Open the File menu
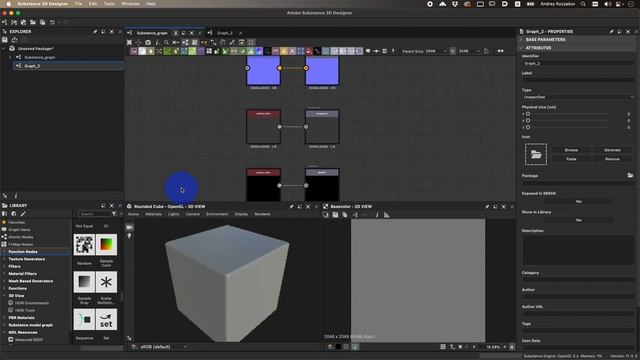640x360 pixels. (x=78, y=4)
